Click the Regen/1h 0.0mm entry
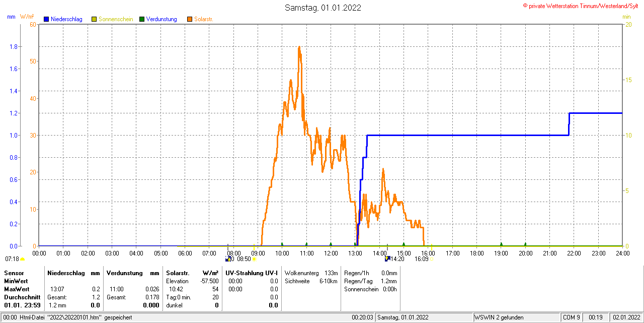 370,273
